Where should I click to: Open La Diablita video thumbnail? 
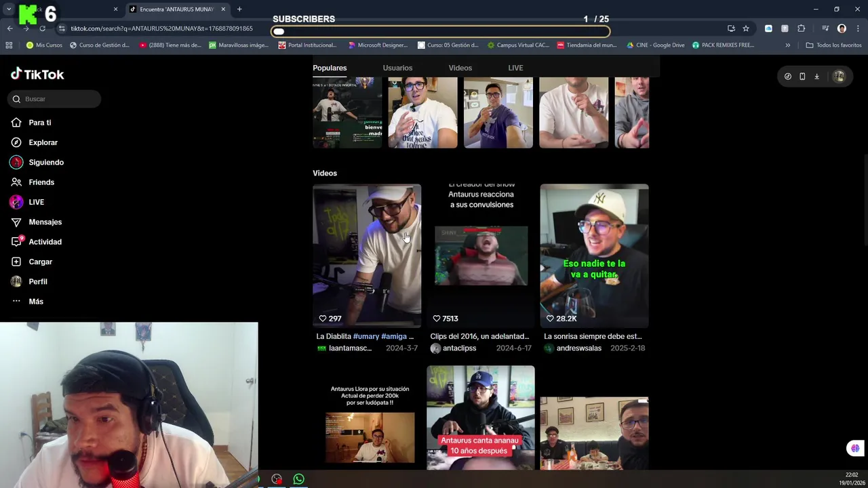367,256
